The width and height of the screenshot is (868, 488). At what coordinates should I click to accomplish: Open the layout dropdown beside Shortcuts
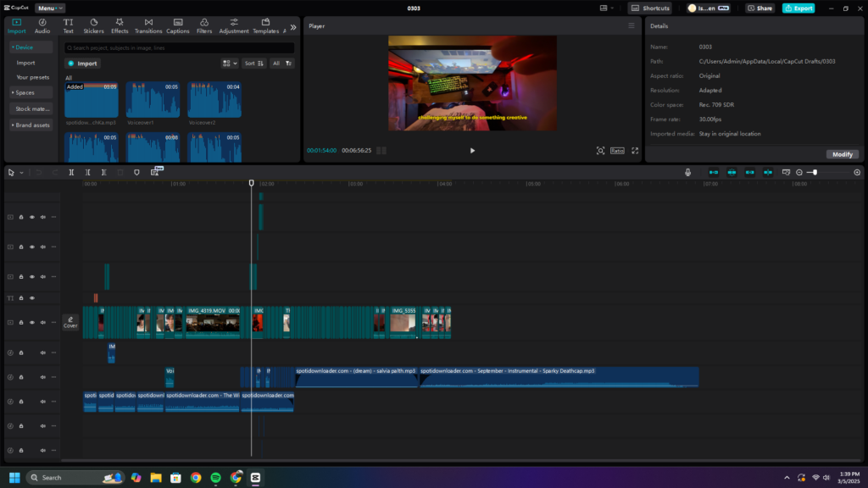[x=607, y=8]
